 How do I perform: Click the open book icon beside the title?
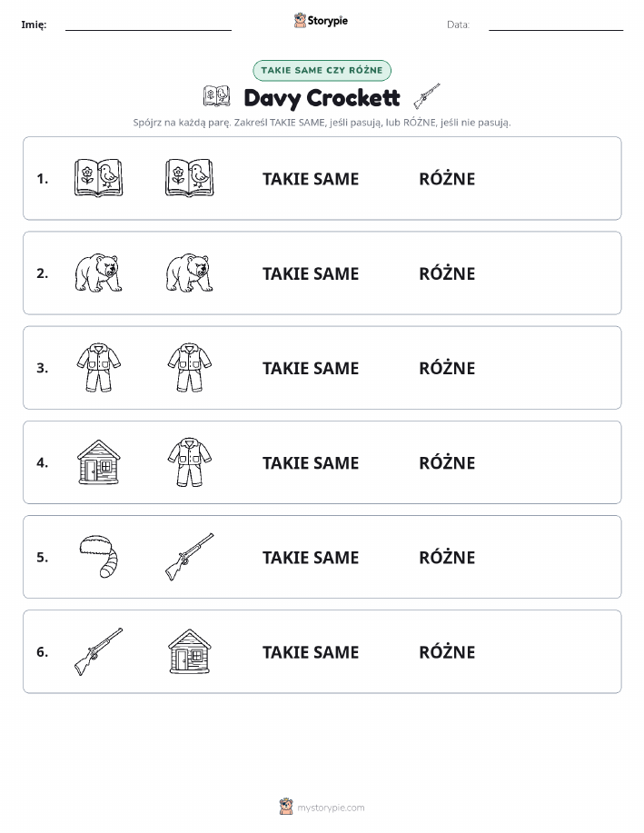click(216, 96)
